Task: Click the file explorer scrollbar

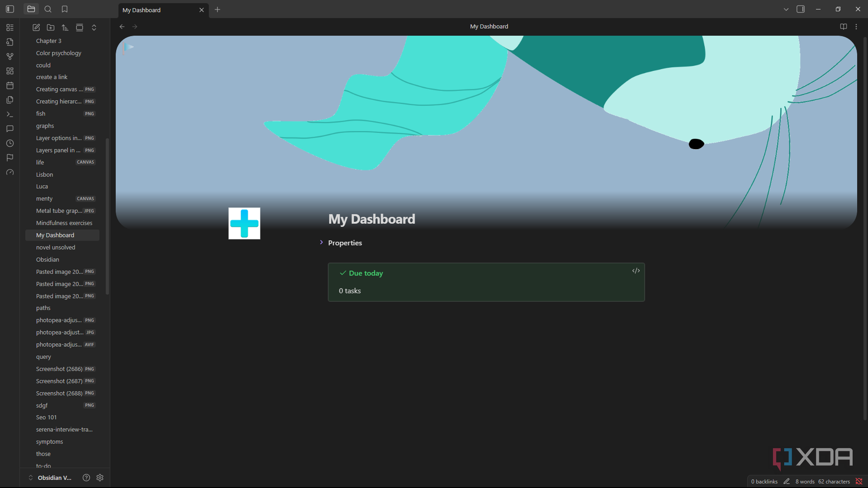Action: point(108,217)
